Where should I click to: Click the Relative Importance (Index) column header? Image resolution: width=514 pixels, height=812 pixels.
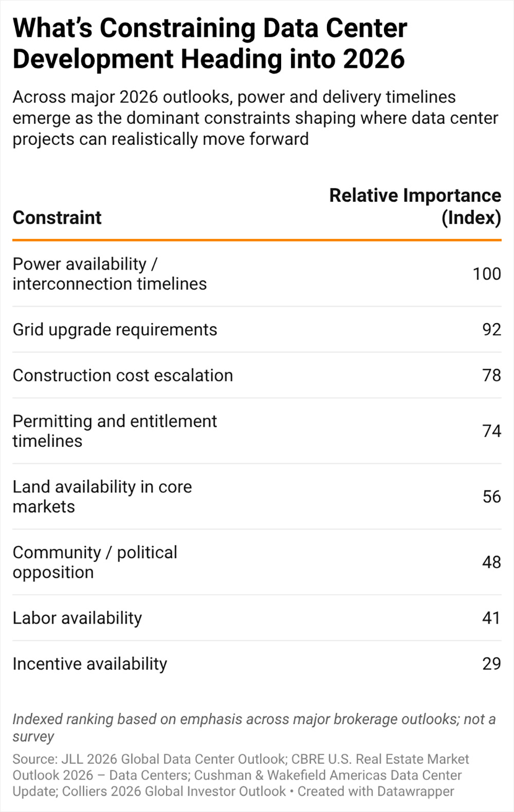[415, 206]
